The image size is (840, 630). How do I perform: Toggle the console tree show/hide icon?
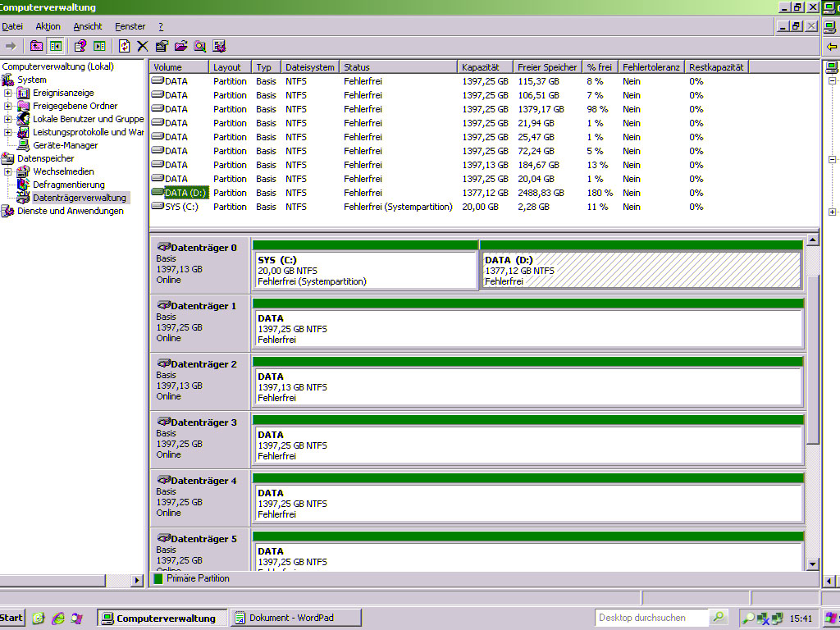[x=55, y=46]
